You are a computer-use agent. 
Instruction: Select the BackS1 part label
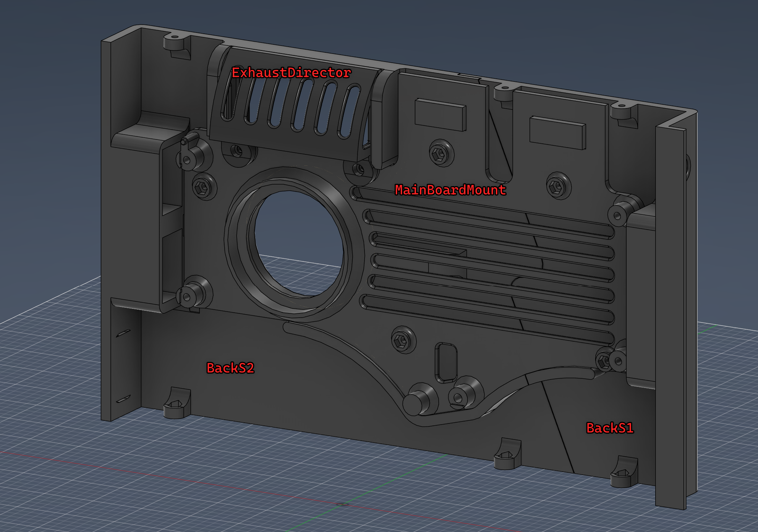point(610,428)
